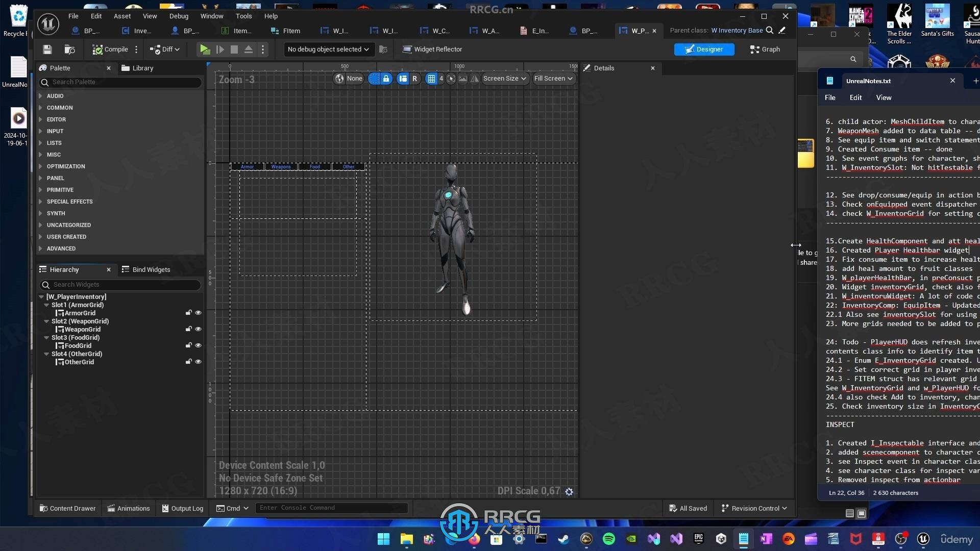Open the Asset menu
This screenshot has height=551, width=980.
(x=122, y=16)
